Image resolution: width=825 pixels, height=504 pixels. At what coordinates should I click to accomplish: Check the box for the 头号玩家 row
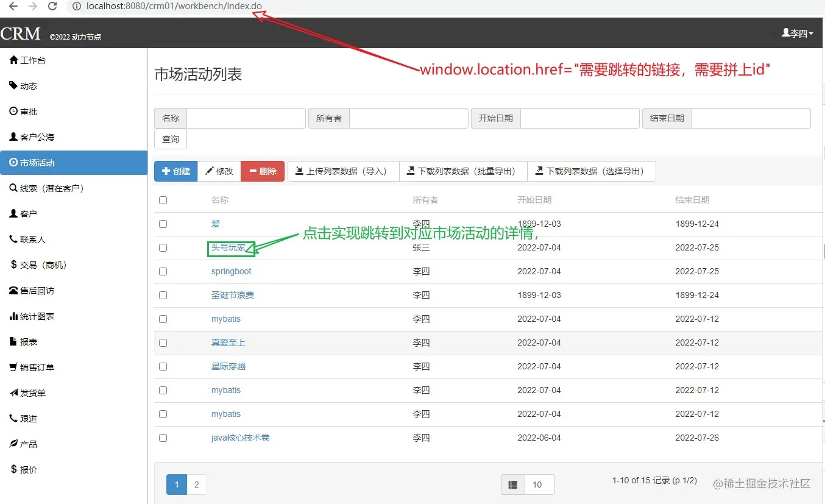(x=163, y=247)
